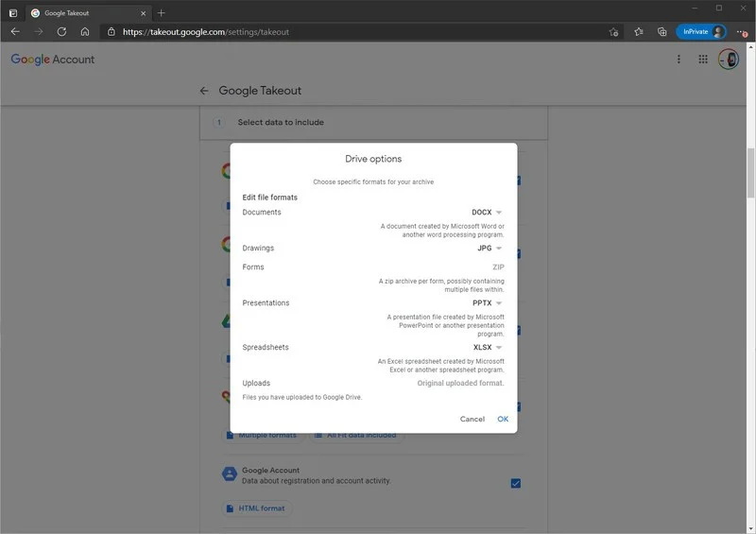Add page to favorites star icon
The height and width of the screenshot is (534, 756).
coord(613,32)
